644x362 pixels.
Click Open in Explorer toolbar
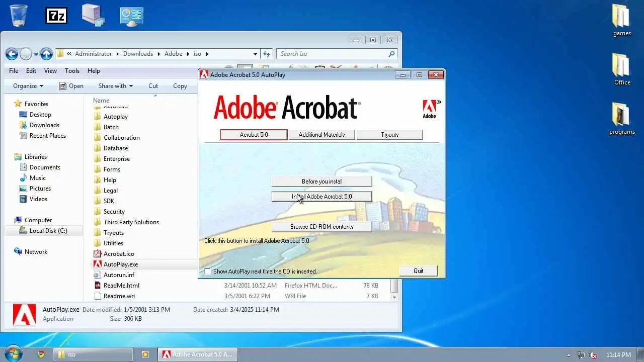(71, 86)
